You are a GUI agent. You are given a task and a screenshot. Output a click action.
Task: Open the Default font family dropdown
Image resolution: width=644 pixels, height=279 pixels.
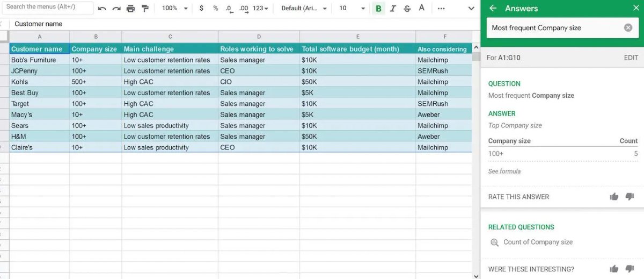click(304, 9)
